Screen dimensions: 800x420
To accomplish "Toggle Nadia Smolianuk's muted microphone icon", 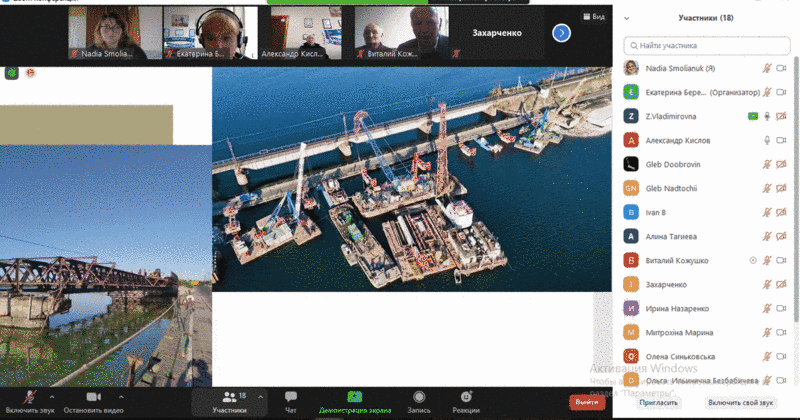I will (767, 68).
